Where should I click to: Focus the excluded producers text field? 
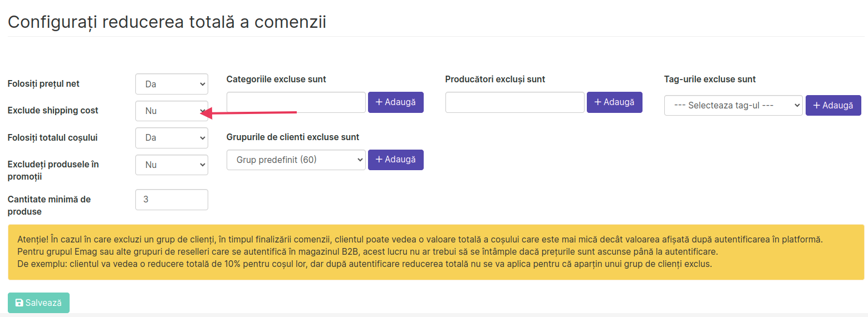click(x=515, y=102)
